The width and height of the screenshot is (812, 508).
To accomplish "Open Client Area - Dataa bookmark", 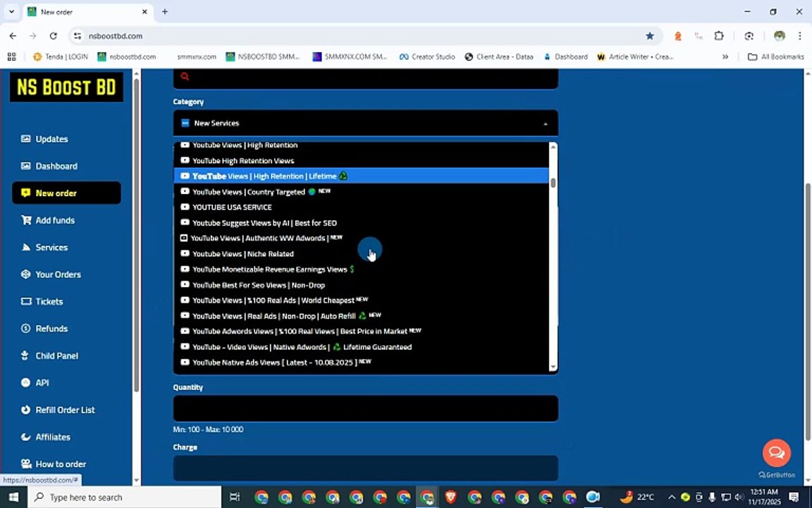I will pos(499,56).
